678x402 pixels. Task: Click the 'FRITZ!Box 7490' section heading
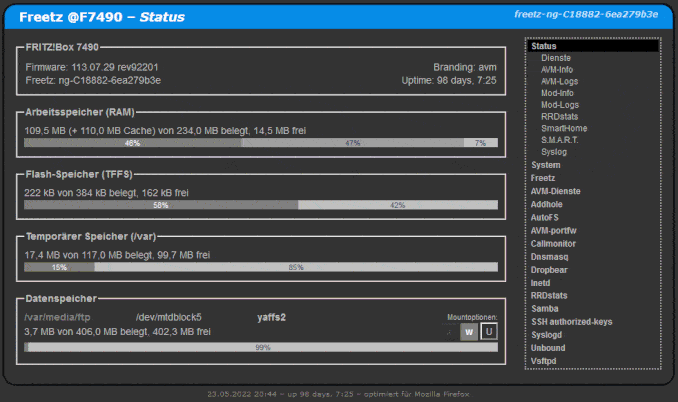pos(62,47)
